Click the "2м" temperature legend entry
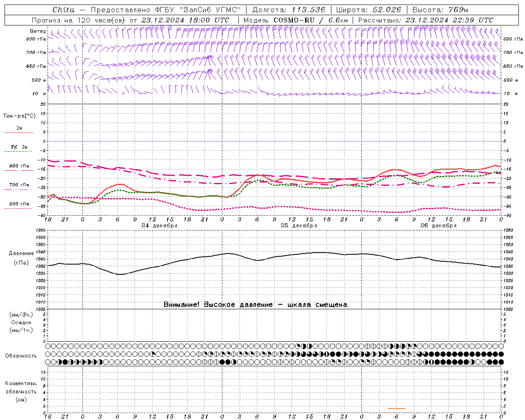 click(19, 128)
